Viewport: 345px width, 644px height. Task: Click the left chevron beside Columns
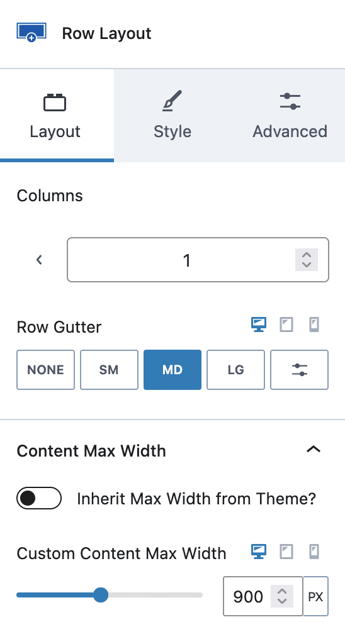[39, 260]
